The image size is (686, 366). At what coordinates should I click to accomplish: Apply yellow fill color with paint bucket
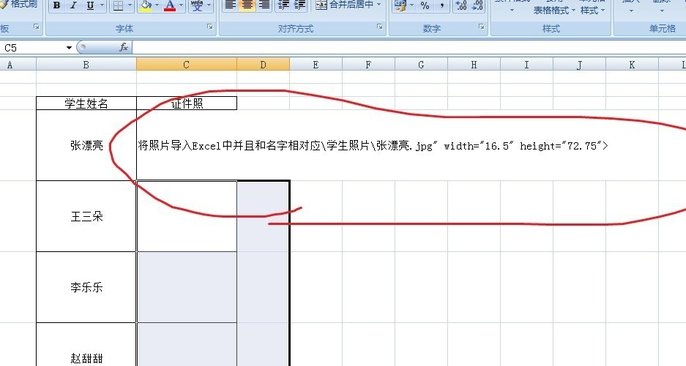(146, 6)
